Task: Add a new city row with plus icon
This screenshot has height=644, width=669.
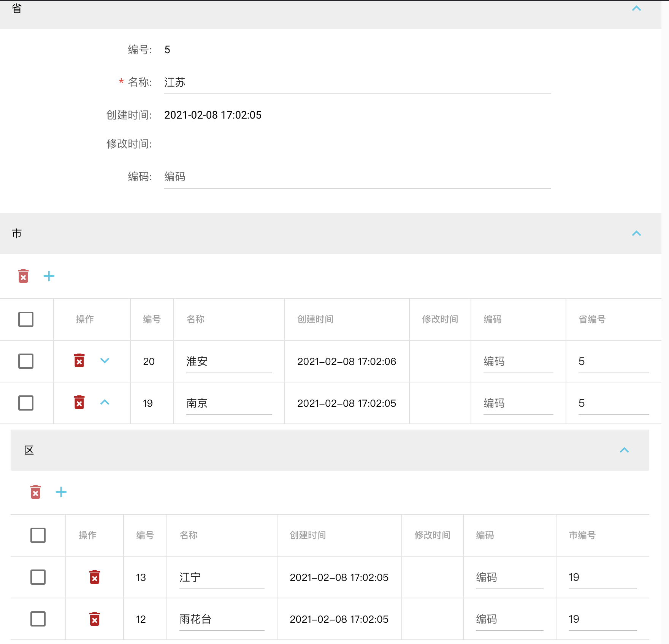Action: point(49,276)
